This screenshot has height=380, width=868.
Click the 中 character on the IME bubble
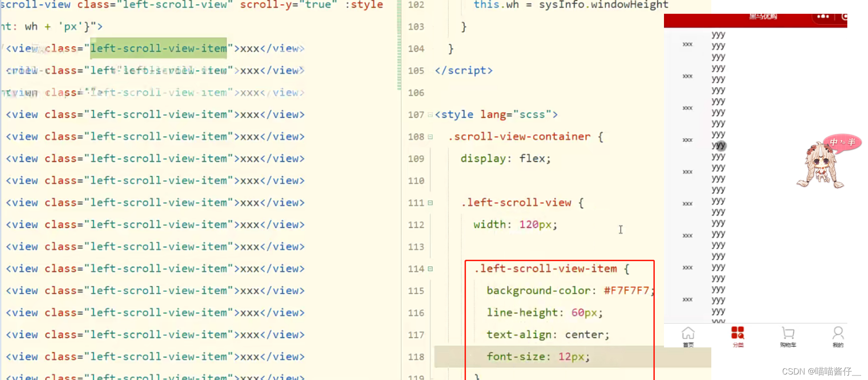click(x=834, y=142)
